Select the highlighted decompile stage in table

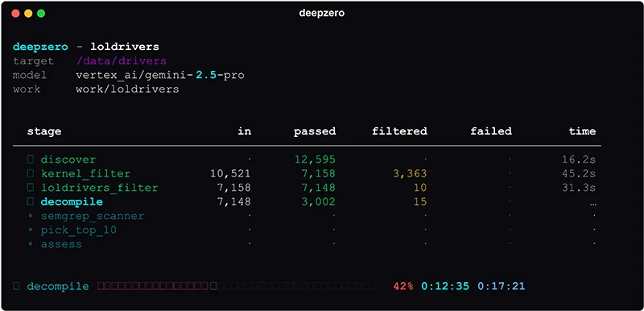(x=72, y=202)
